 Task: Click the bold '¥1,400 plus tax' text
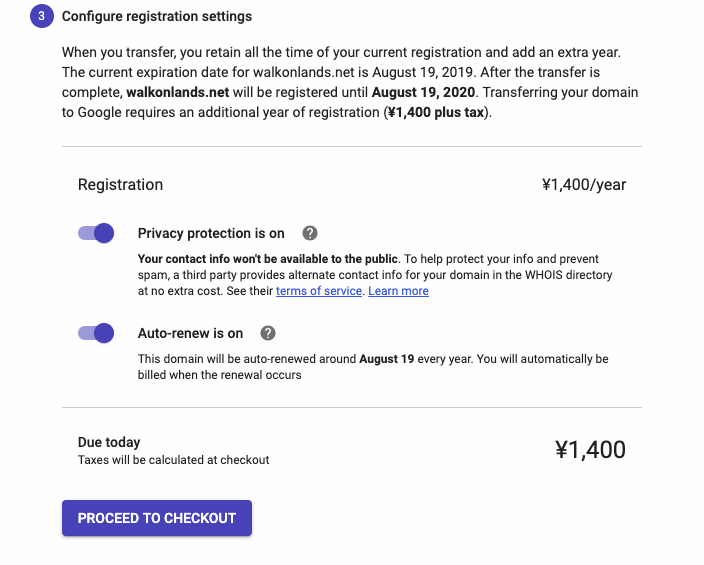[x=436, y=112]
